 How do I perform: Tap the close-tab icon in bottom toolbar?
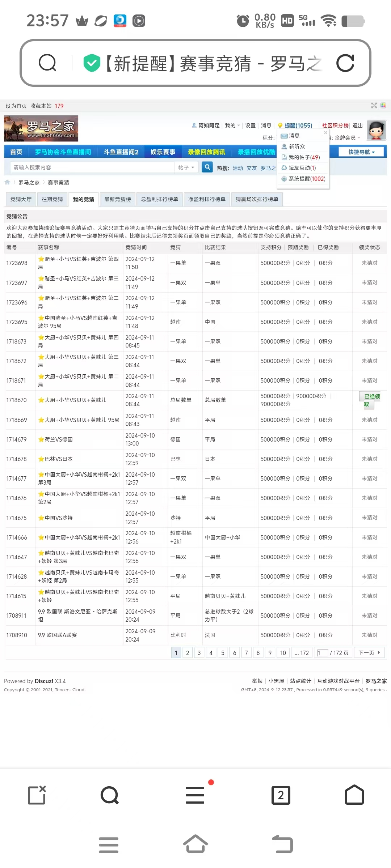[x=37, y=795]
